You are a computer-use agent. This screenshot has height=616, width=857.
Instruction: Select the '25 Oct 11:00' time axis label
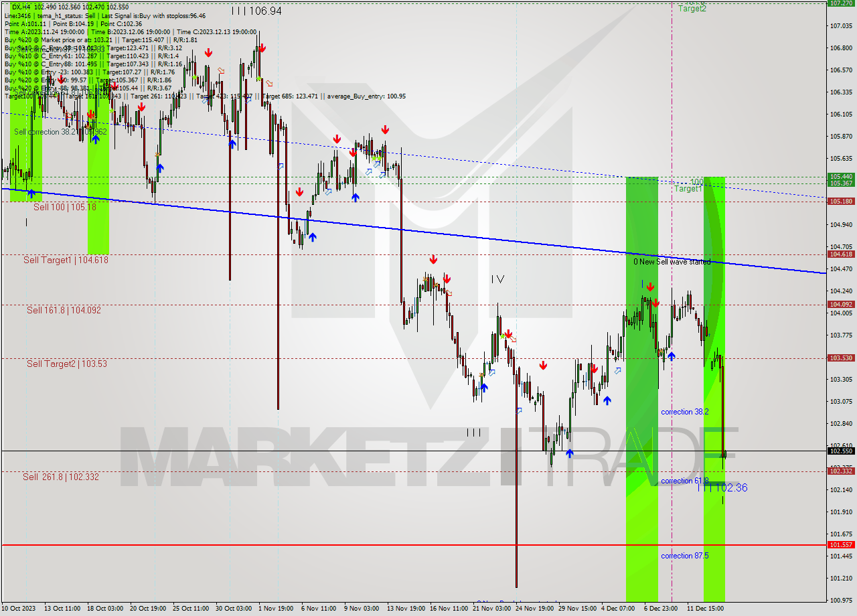(x=190, y=609)
